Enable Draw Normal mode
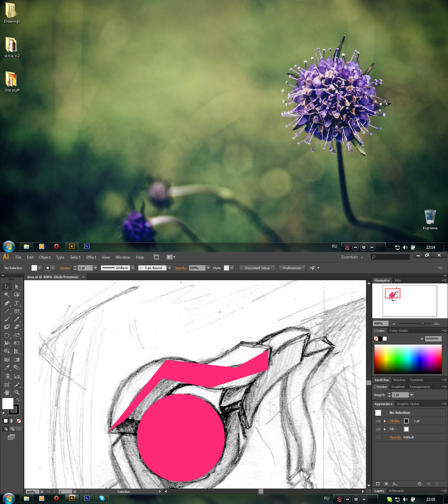This screenshot has height=504, width=448. click(x=6, y=429)
